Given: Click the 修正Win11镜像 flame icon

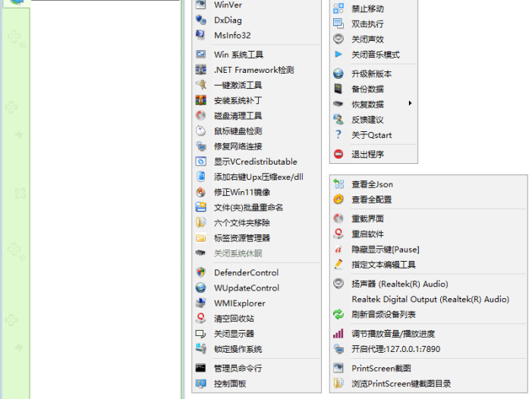Looking at the screenshot, I should click(201, 192).
